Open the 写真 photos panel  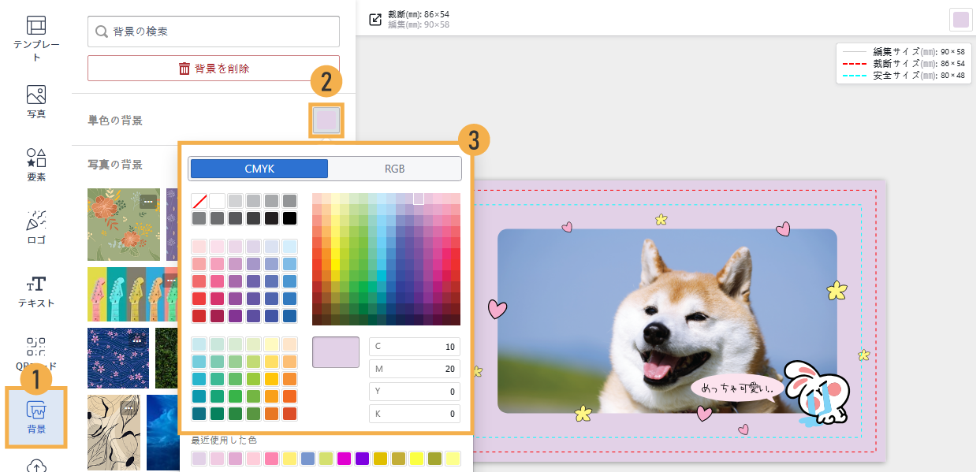pos(36,102)
